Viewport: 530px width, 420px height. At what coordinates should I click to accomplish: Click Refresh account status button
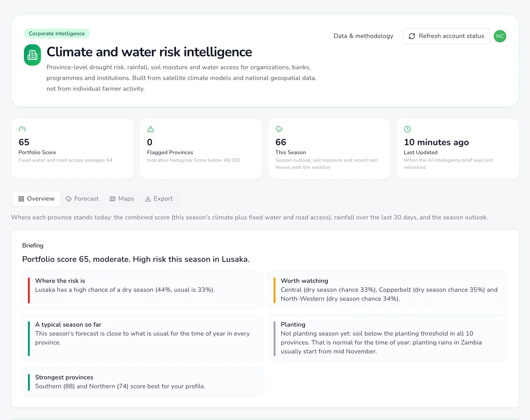point(446,36)
